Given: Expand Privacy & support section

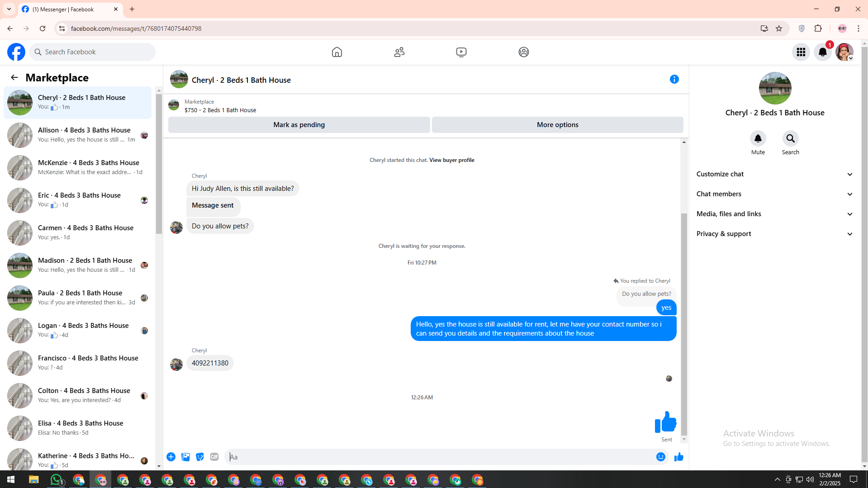Looking at the screenshot, I should coord(775,234).
